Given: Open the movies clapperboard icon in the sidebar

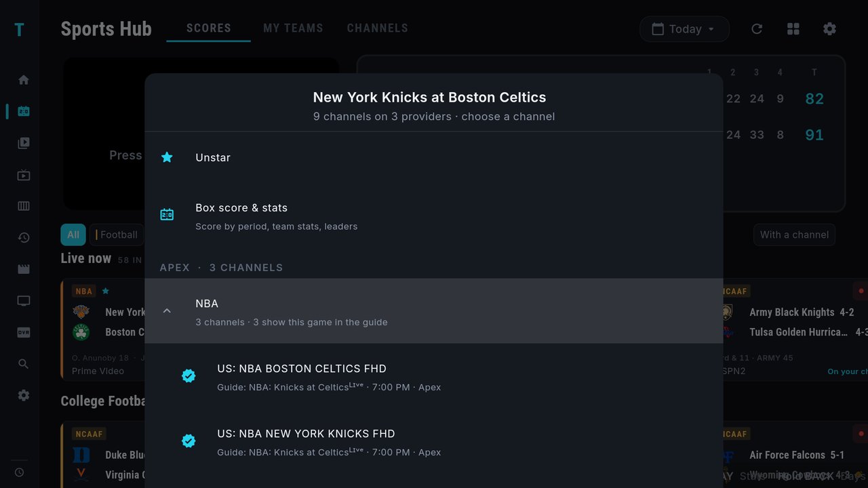Looking at the screenshot, I should 24,269.
